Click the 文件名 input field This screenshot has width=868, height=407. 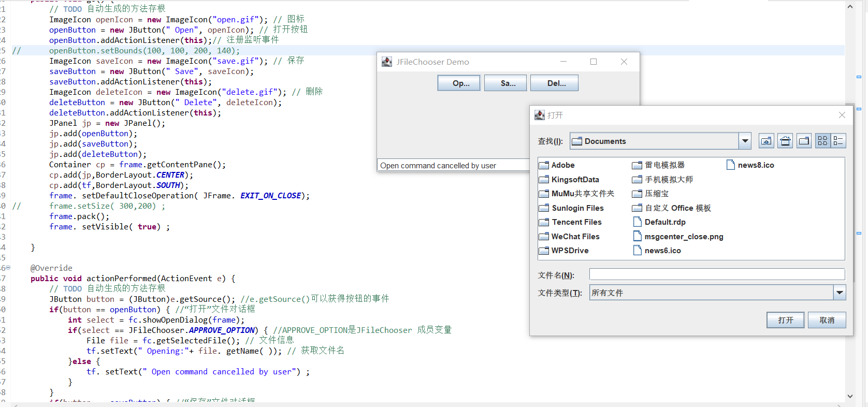coord(717,274)
